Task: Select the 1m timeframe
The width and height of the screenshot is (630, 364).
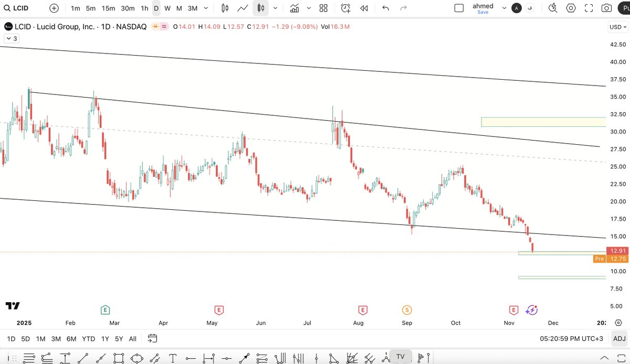Action: (x=76, y=8)
